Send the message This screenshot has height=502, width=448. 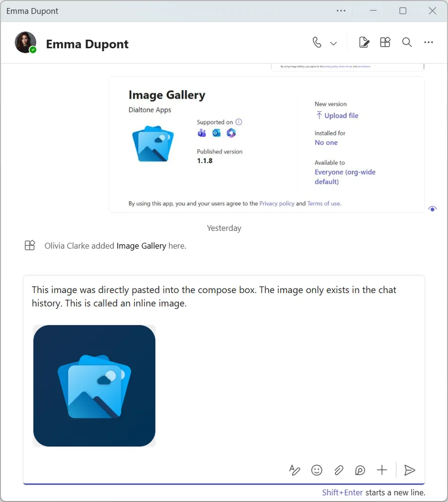[410, 470]
